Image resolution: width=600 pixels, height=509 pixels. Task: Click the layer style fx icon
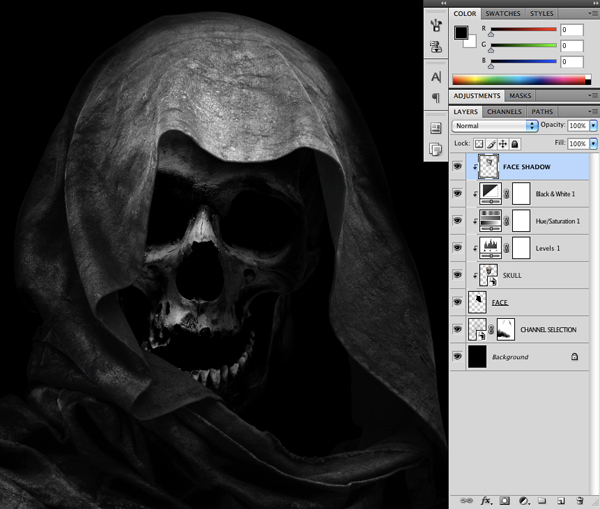(486, 499)
